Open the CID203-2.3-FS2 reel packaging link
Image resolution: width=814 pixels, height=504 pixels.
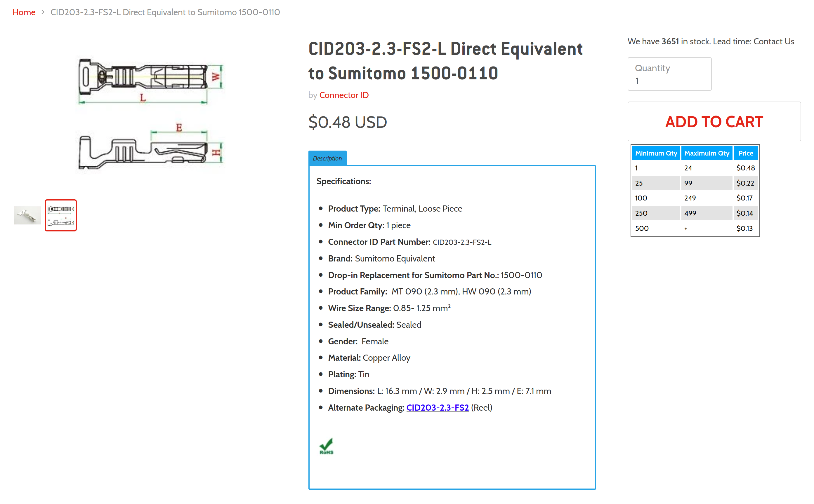click(x=437, y=407)
